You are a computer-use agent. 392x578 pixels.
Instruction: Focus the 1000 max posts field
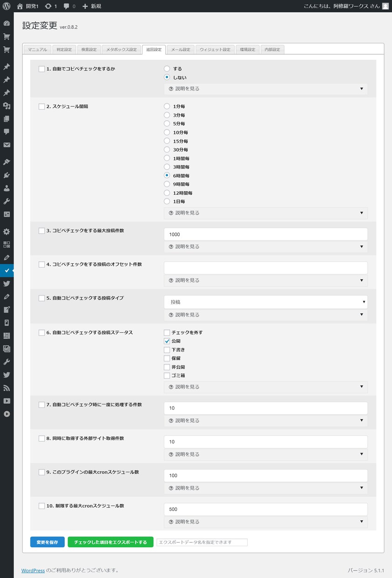click(x=265, y=234)
